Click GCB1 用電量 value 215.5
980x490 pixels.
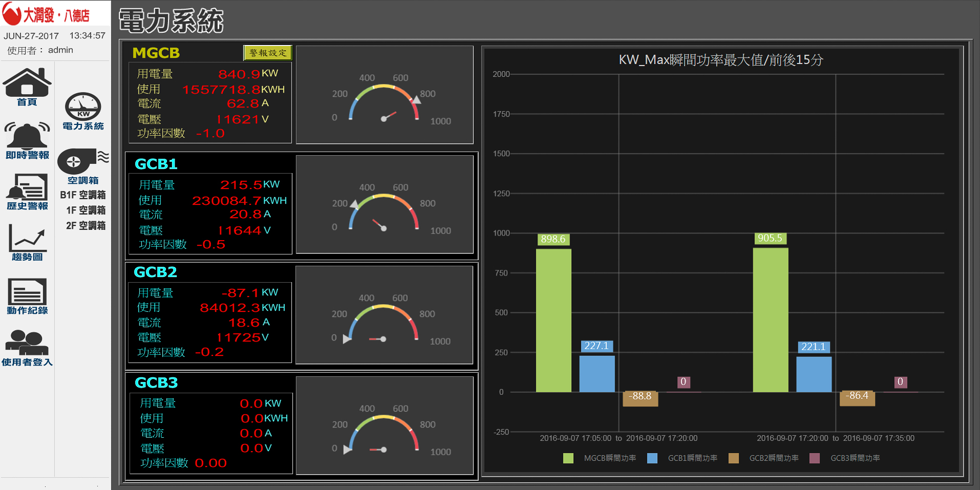click(x=241, y=185)
